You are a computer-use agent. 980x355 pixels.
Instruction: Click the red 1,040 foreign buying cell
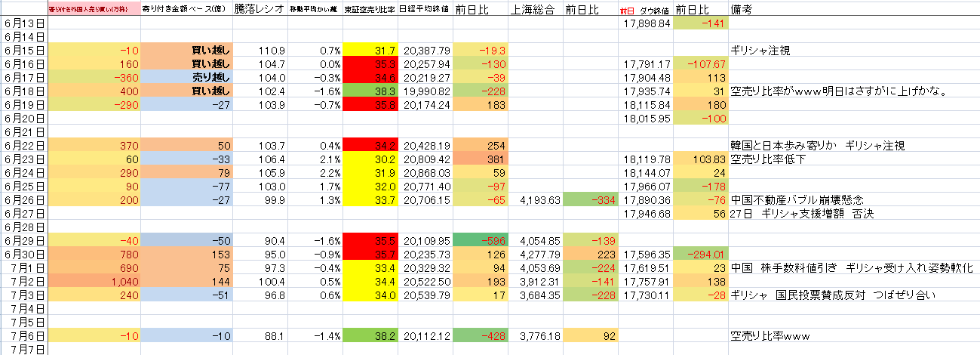[94, 281]
